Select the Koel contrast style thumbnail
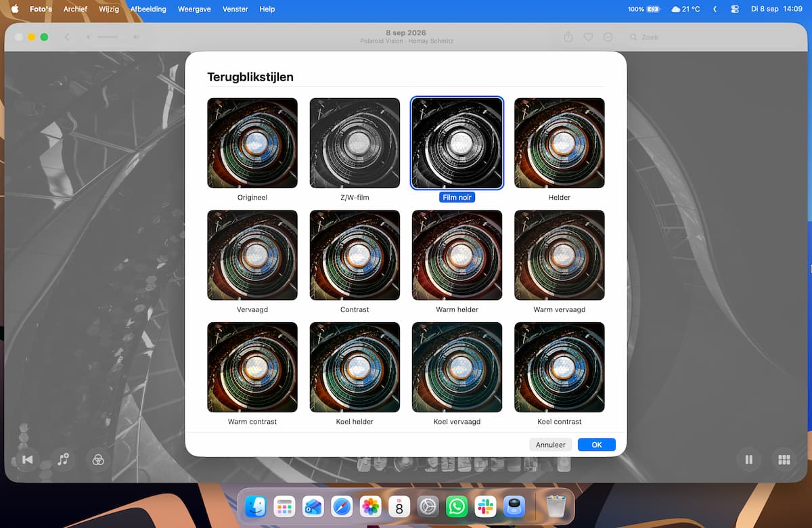Image resolution: width=812 pixels, height=528 pixels. coord(560,368)
